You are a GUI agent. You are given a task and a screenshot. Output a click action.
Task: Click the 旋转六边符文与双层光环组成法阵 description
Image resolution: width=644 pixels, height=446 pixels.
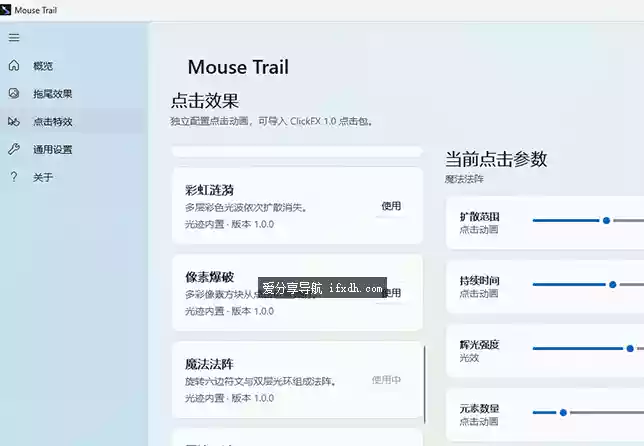click(260, 382)
